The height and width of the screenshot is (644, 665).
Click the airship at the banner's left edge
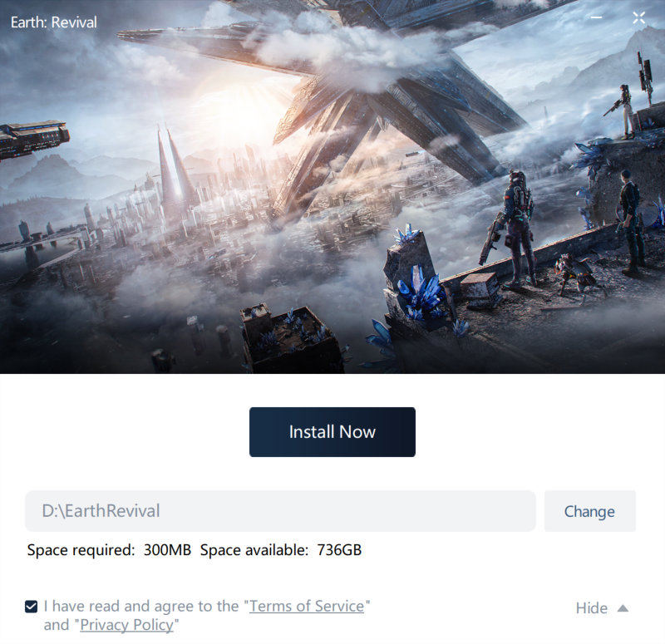[x=33, y=138]
